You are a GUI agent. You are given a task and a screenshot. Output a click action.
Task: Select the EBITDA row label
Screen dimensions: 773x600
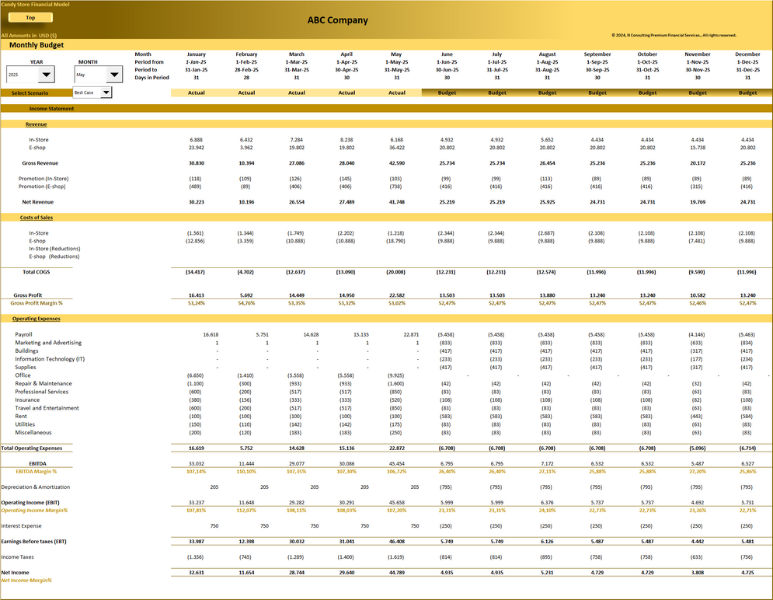click(x=37, y=464)
